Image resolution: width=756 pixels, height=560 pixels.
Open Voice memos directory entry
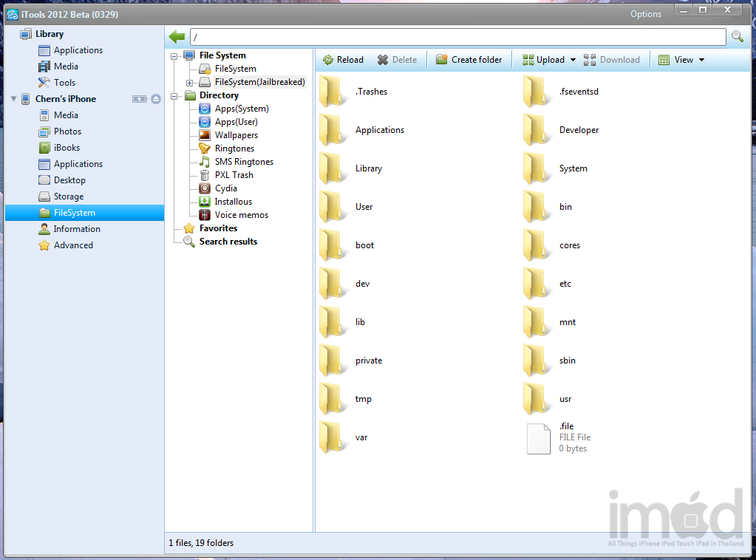pyautogui.click(x=241, y=215)
